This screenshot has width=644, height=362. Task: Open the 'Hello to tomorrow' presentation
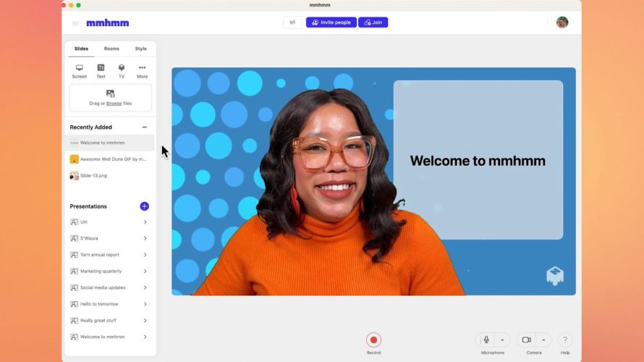(110, 304)
